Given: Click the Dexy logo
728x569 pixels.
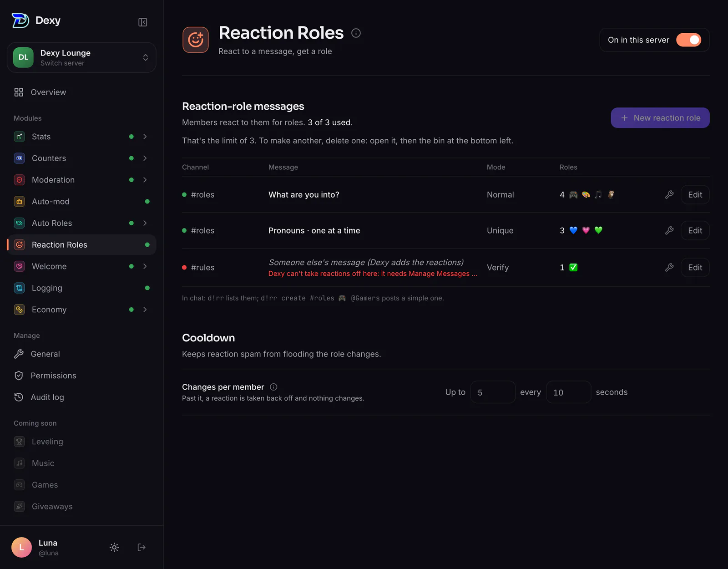Looking at the screenshot, I should tap(20, 20).
